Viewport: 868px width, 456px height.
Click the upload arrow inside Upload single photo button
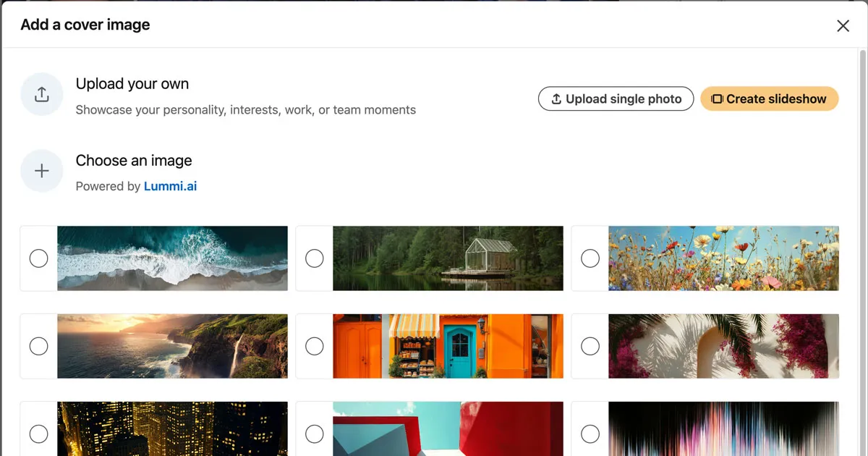(x=557, y=98)
